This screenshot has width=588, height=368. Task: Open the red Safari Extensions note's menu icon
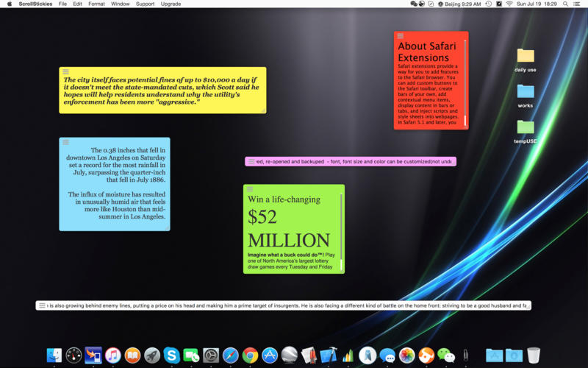[x=401, y=36]
